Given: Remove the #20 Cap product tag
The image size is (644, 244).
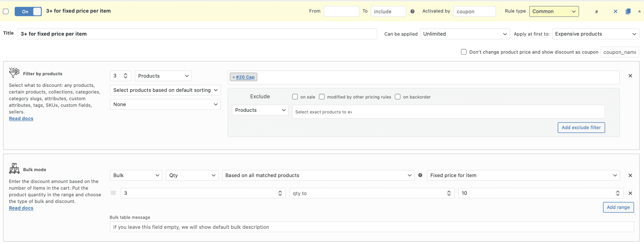Looking at the screenshot, I should (x=234, y=77).
